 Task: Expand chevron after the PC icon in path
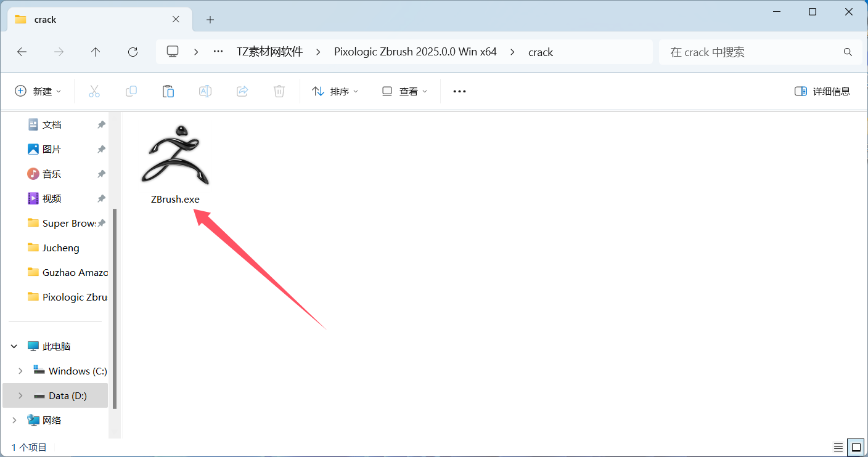pos(196,52)
